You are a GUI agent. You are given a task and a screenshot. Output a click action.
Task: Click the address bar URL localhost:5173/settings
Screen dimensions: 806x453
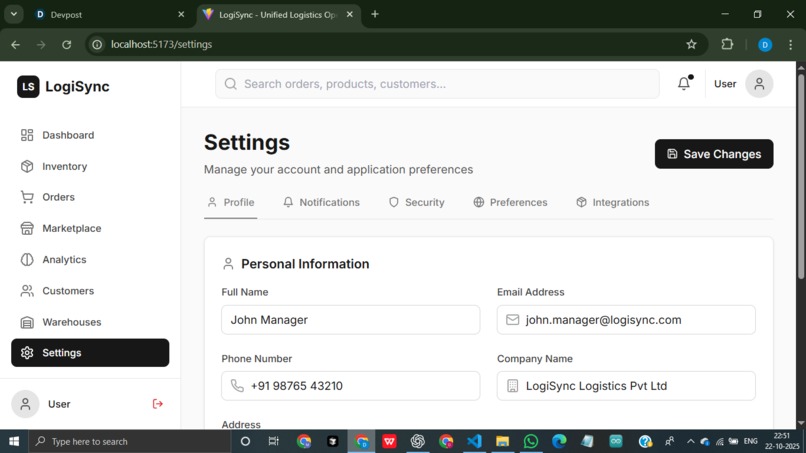[x=161, y=45]
